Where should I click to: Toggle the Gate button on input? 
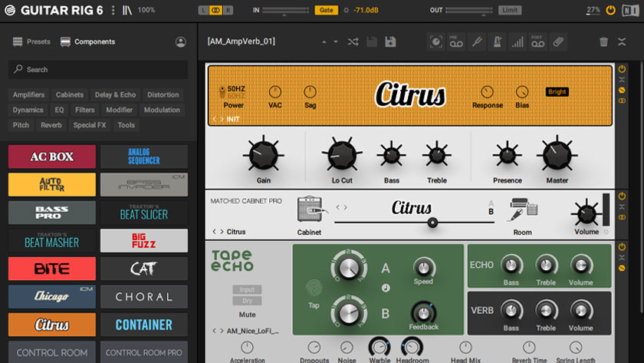point(326,10)
